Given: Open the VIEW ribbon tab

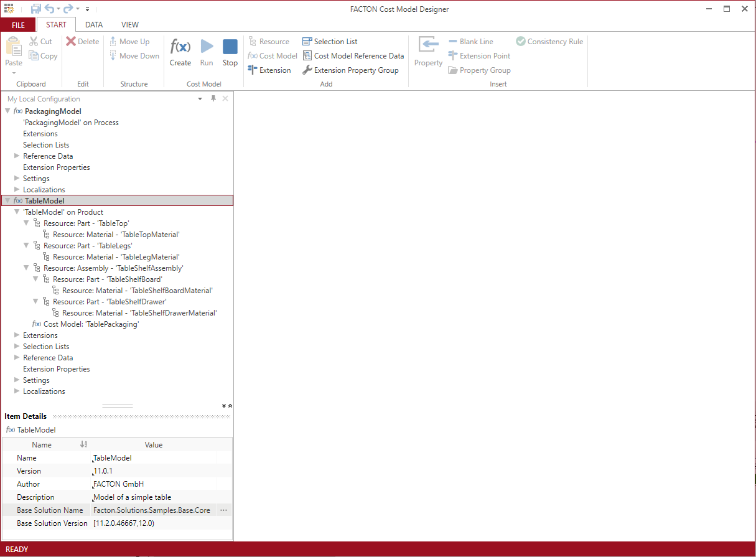Looking at the screenshot, I should 130,25.
